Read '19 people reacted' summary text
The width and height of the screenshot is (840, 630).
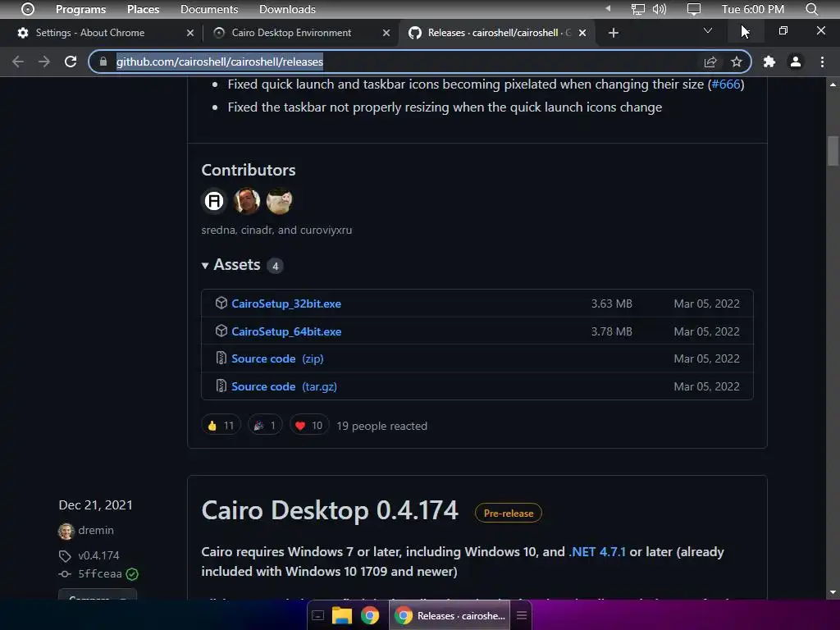[382, 426]
